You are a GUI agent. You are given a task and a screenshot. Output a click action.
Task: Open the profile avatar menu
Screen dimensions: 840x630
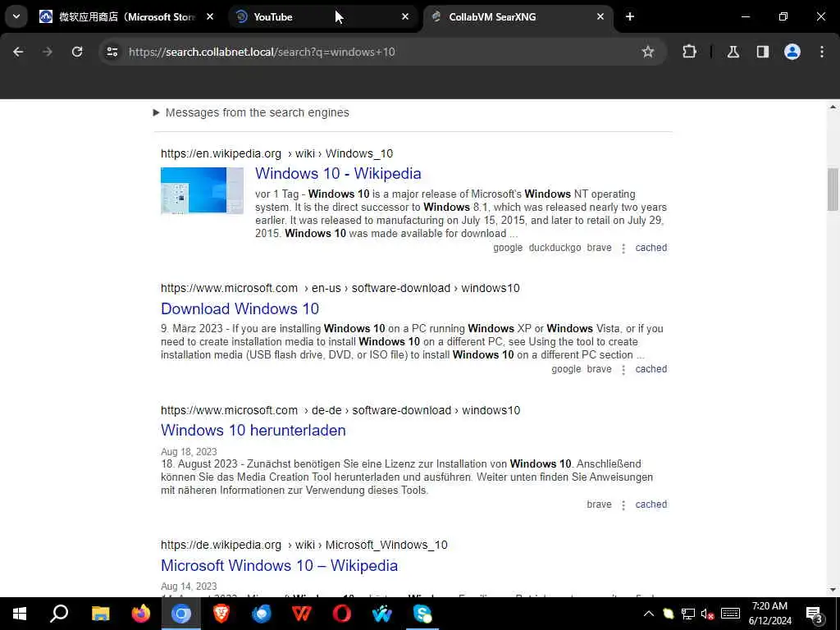(x=792, y=52)
